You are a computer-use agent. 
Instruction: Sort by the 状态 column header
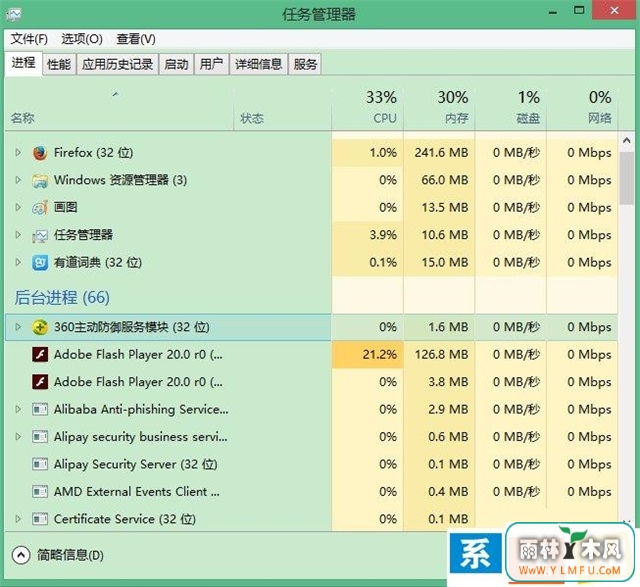tap(282, 109)
